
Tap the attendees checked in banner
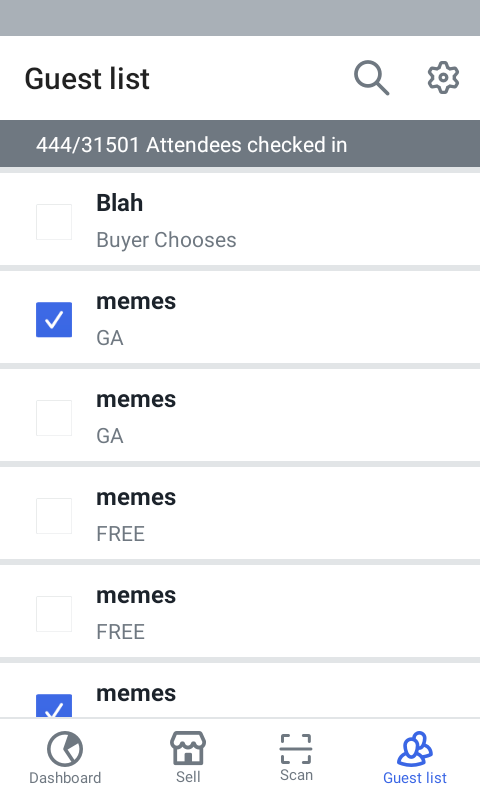click(x=240, y=144)
